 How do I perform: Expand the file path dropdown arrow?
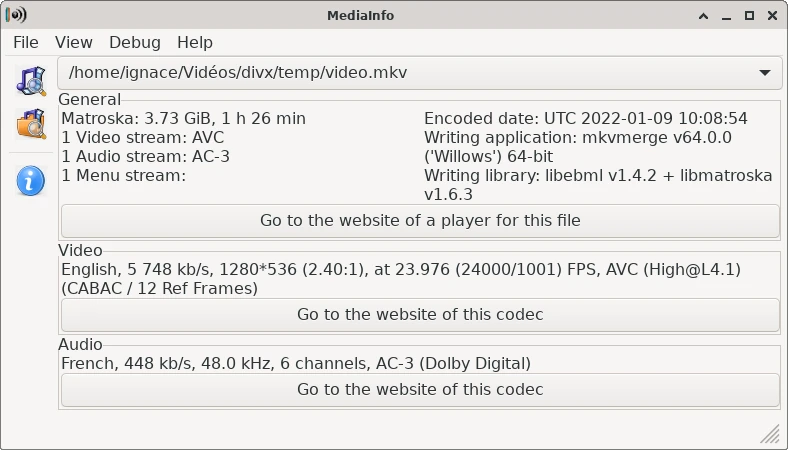[765, 73]
